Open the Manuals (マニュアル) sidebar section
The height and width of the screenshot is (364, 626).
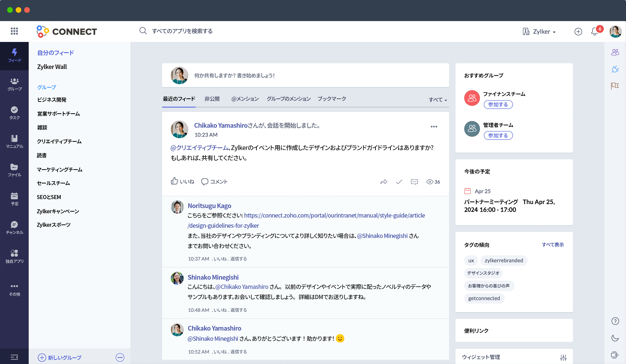pos(14,141)
